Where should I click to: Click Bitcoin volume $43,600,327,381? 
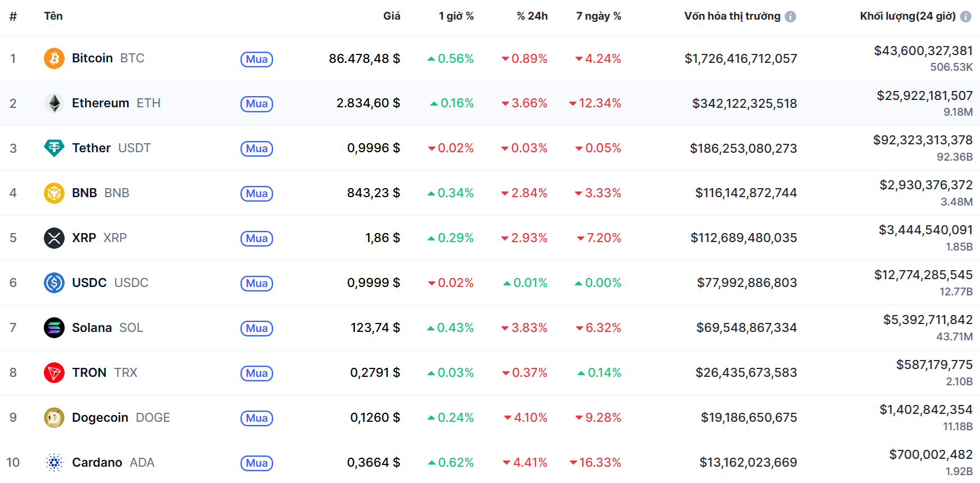click(923, 51)
